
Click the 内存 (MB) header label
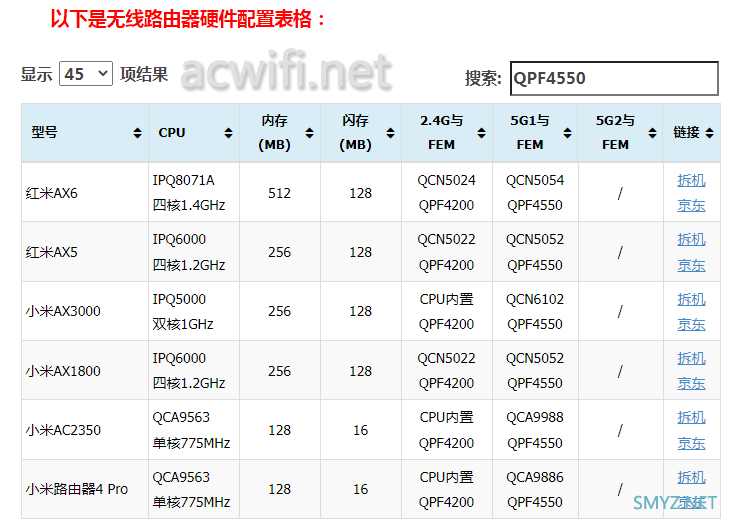274,133
